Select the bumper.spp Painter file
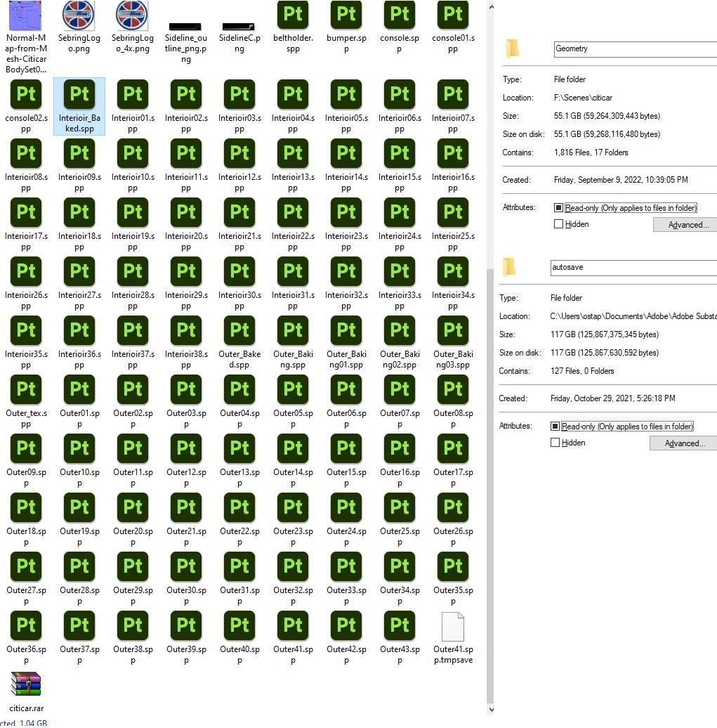Viewport: 717px width, 728px height. coord(346,27)
